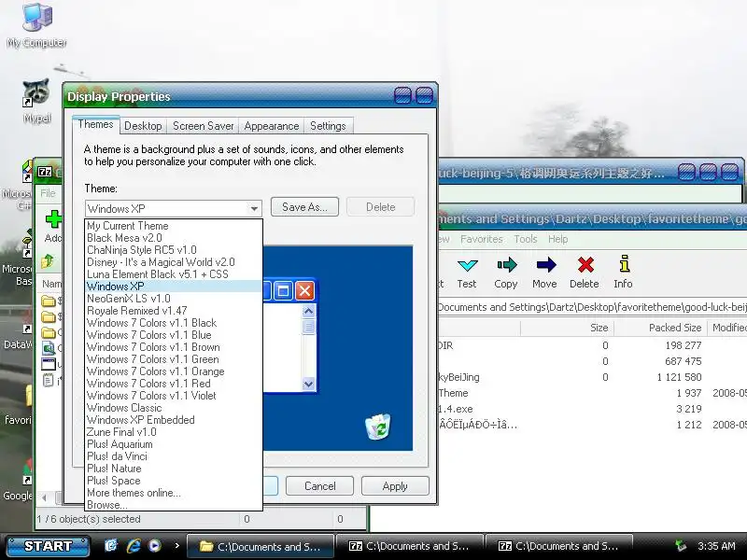Open the My Computer desktop icon
The height and width of the screenshot is (560, 747).
coord(37,24)
